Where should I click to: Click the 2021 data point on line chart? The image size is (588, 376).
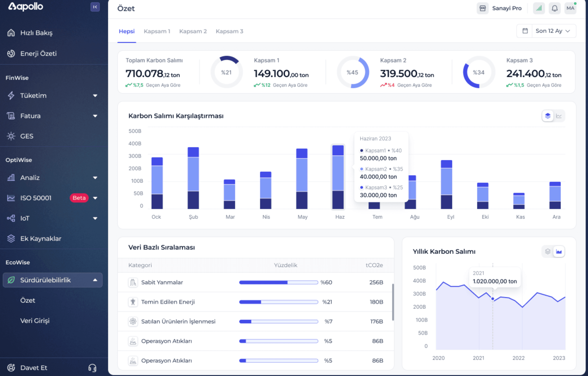(493, 299)
